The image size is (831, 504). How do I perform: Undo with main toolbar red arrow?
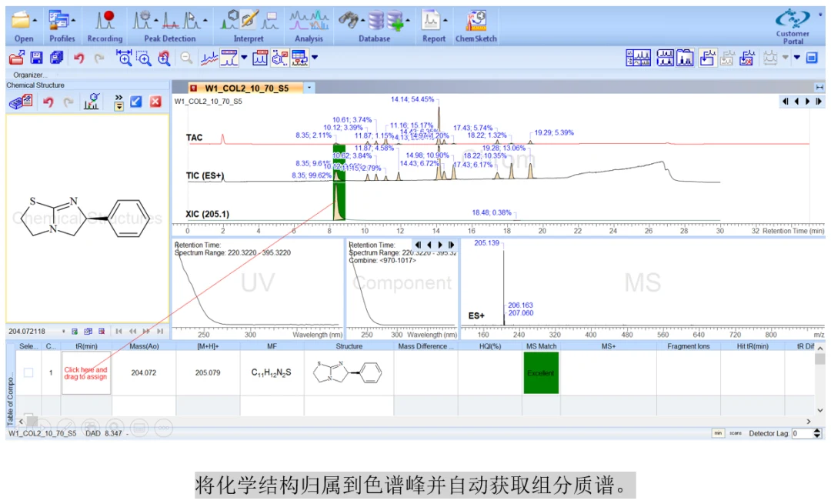coord(79,58)
